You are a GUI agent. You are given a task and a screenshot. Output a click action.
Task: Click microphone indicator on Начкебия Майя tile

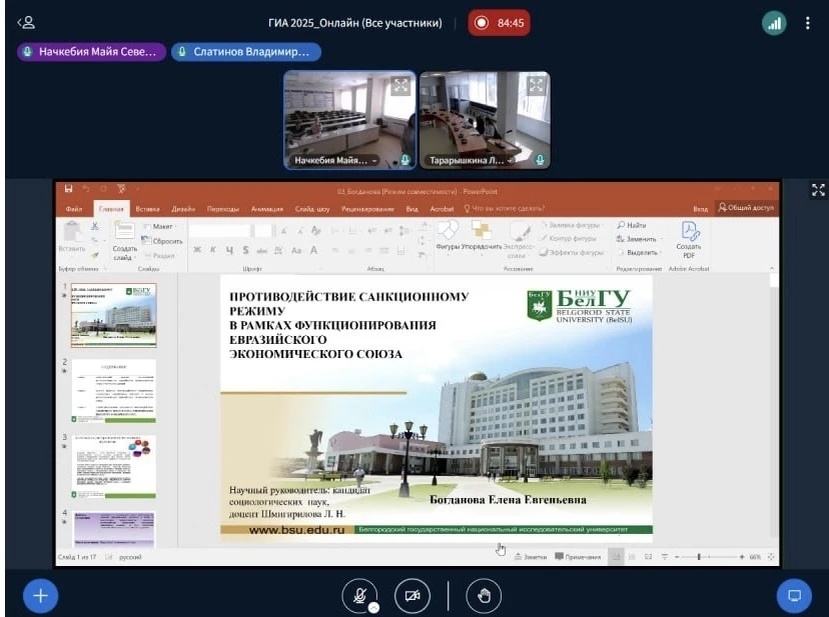point(405,160)
